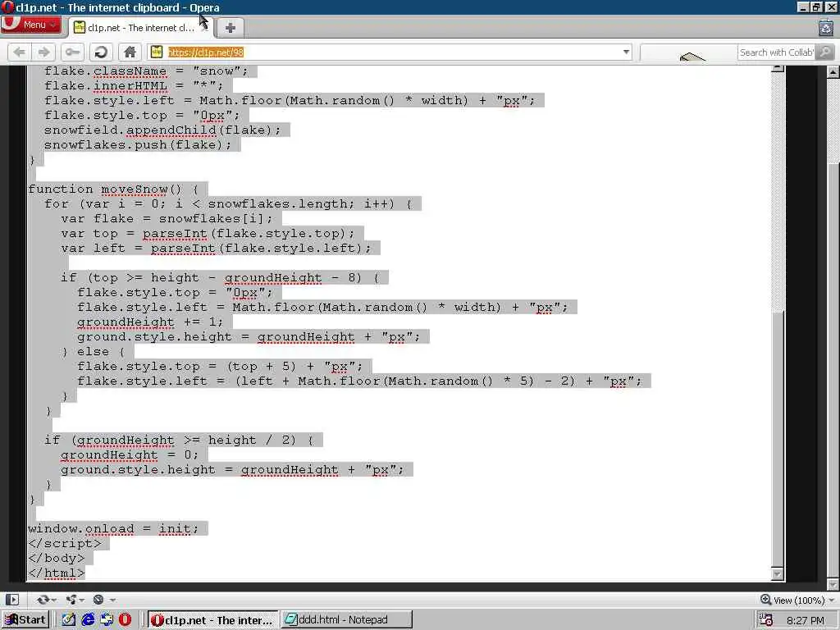Screen dimensions: 840x630
Task: Click the page scrollbar up arrow
Action: coord(833,71)
